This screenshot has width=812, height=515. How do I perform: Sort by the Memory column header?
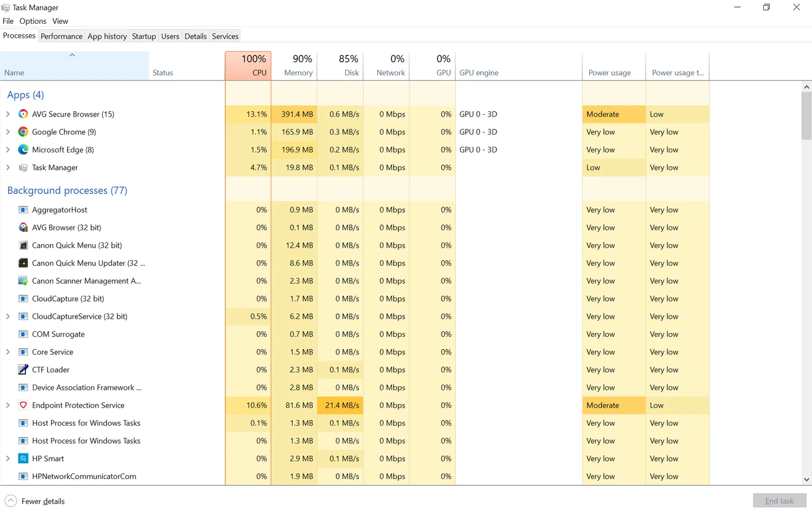coord(294,66)
